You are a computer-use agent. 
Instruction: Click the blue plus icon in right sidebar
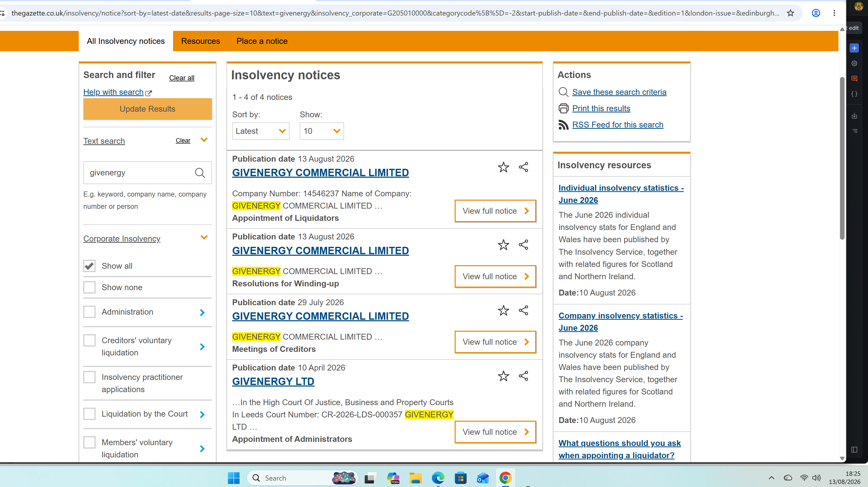pos(854,48)
